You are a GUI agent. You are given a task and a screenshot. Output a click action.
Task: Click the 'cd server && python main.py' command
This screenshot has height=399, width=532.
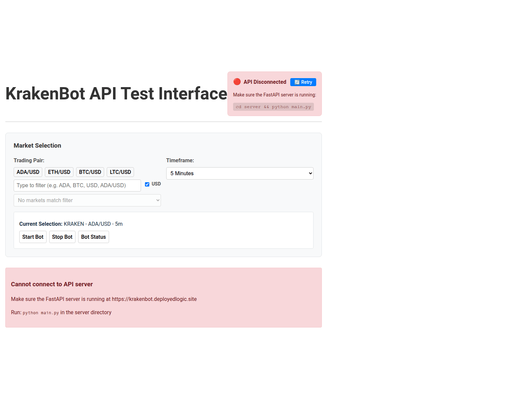(x=273, y=107)
